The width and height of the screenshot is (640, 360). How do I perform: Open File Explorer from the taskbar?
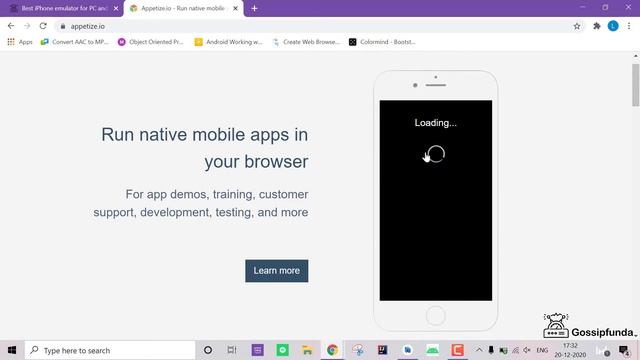coord(307,350)
